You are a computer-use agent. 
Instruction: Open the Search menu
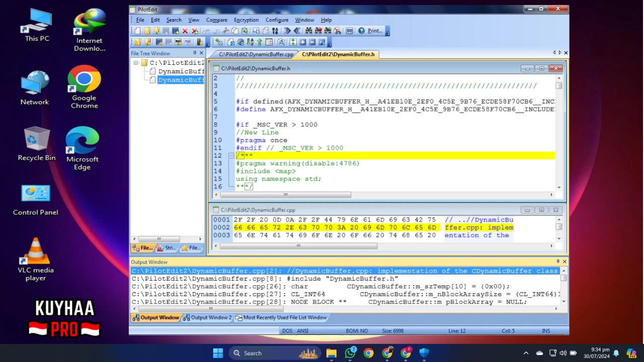click(174, 20)
